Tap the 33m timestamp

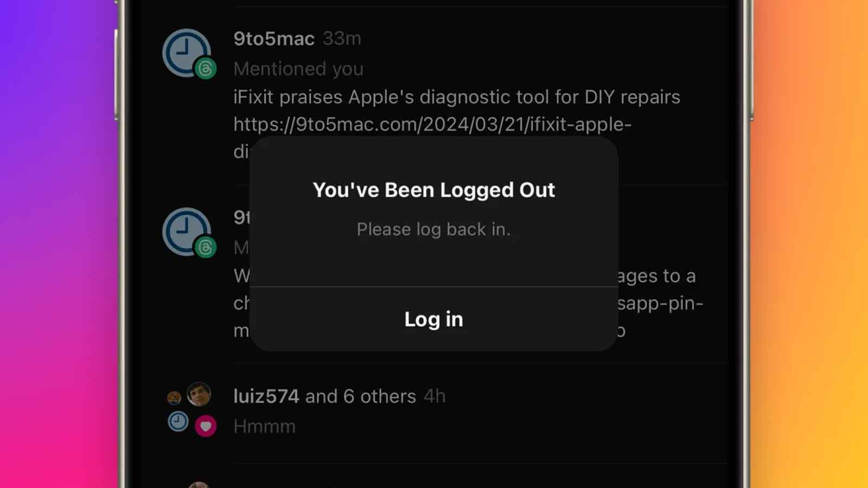click(x=342, y=38)
